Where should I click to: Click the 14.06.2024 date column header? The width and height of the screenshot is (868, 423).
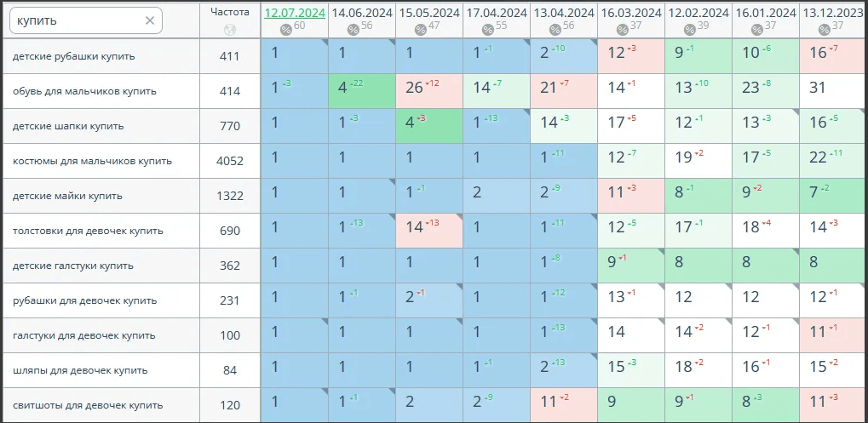click(362, 13)
